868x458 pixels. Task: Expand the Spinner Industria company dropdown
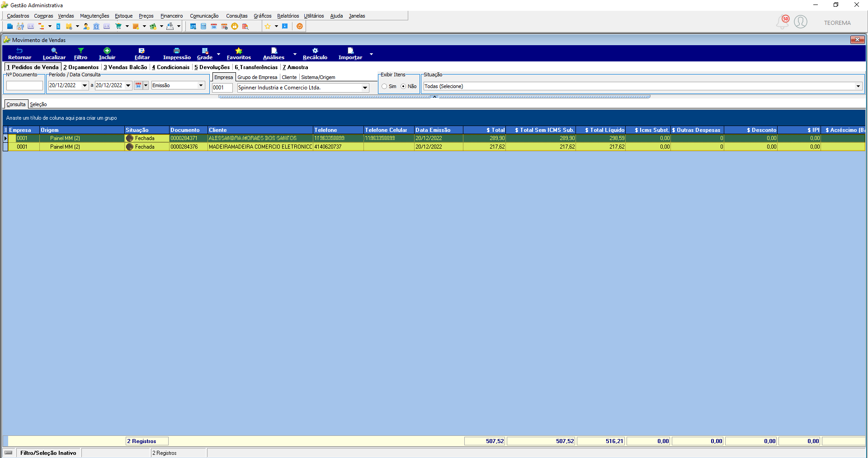click(x=365, y=88)
